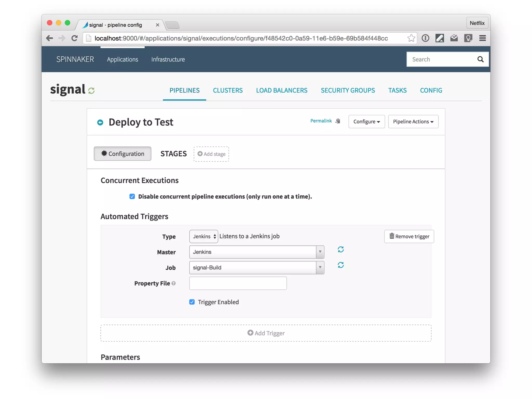Open the Infrastructure menu item
This screenshot has width=532, height=399.
click(168, 59)
